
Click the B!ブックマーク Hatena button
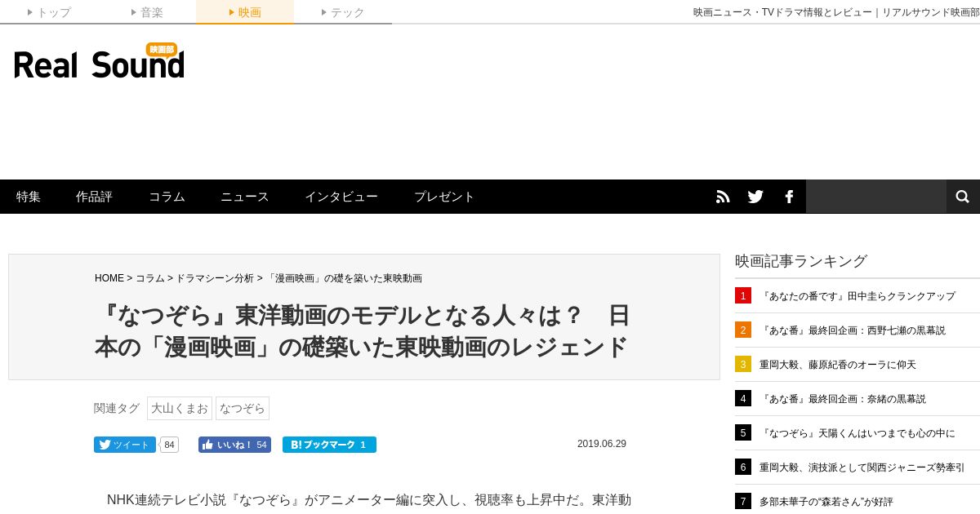[x=329, y=445]
